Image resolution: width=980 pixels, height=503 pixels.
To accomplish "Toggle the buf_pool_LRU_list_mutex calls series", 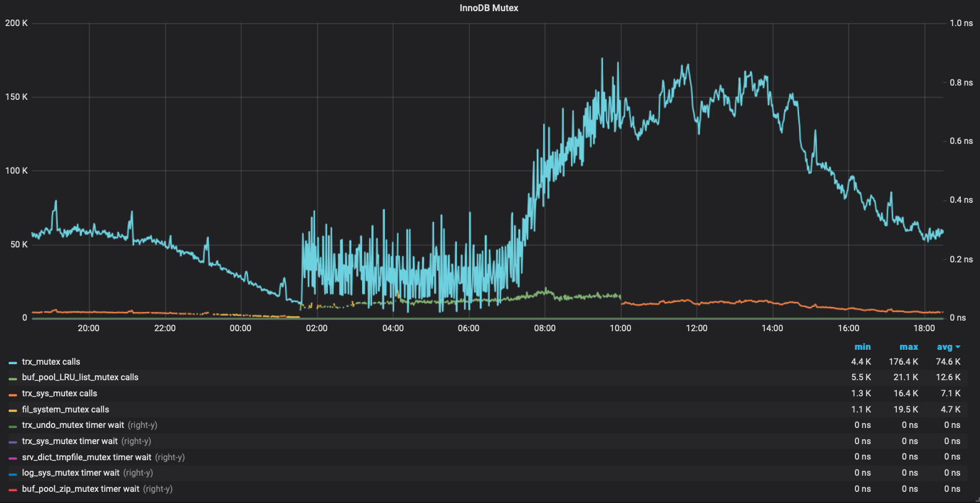I will point(80,377).
